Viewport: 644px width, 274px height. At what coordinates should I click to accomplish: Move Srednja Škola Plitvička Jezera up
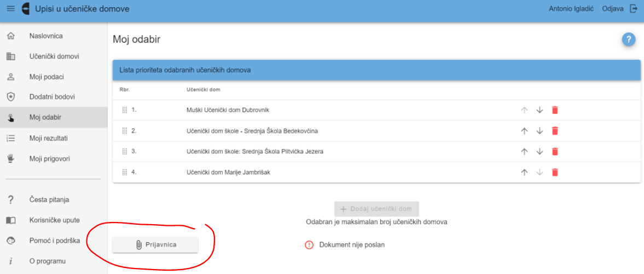click(x=524, y=151)
